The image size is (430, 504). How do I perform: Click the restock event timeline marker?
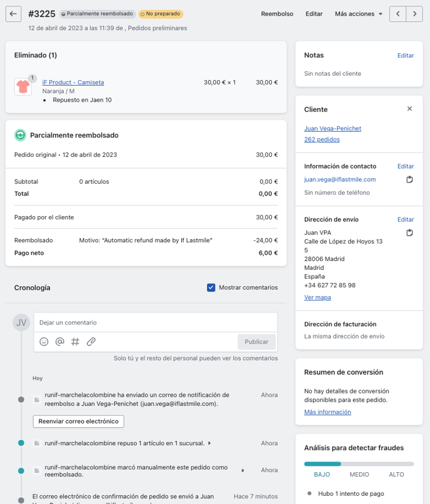pyautogui.click(x=21, y=443)
